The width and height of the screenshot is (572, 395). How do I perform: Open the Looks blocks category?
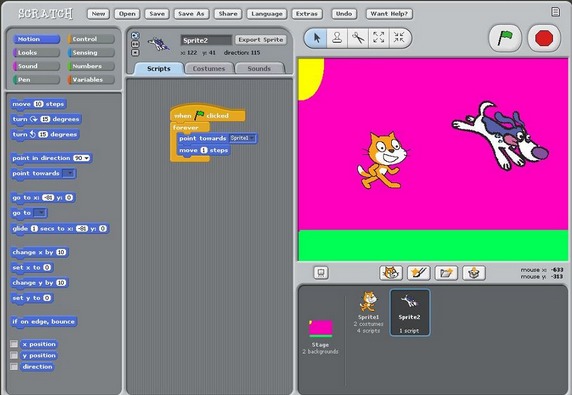pyautogui.click(x=36, y=53)
